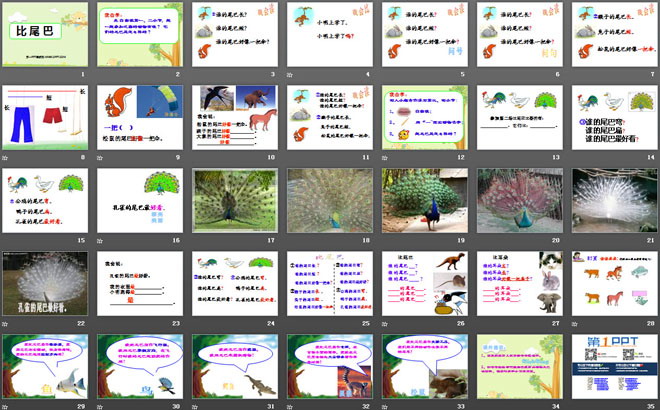The width and height of the screenshot is (660, 410).
Task: Click the animation star under slide 8
Action: click(x=6, y=158)
